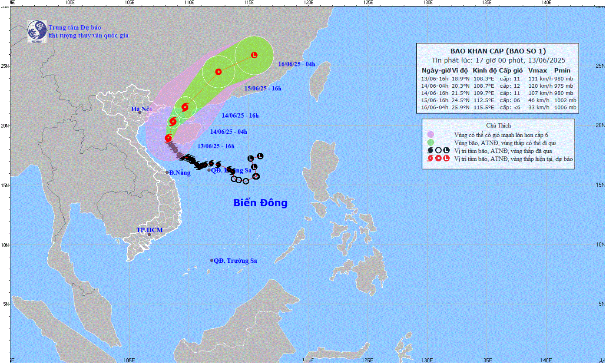Click the '15/06-16h' table cell

[435, 100]
